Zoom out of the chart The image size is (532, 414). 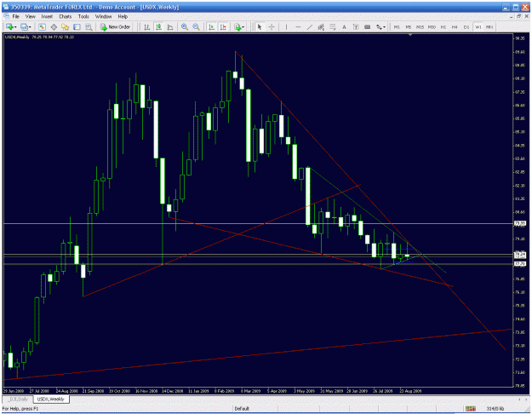(x=196, y=26)
